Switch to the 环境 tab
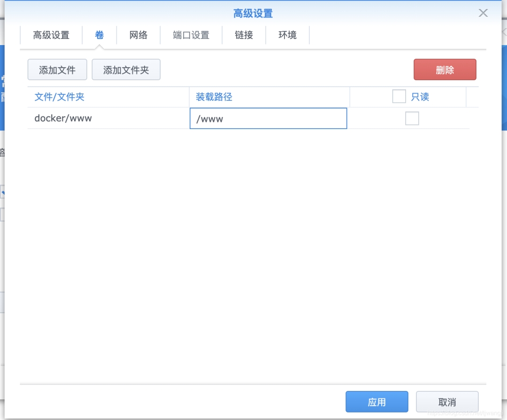This screenshot has height=420, width=507. pyautogui.click(x=287, y=35)
